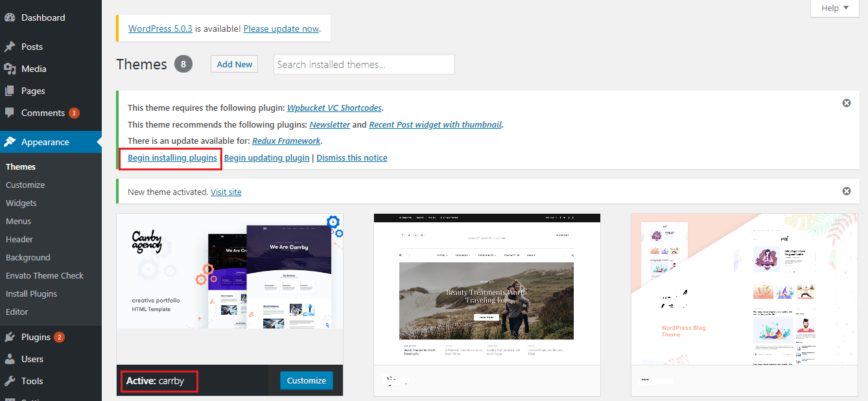Viewport: 868px width, 401px height.
Task: Click the 'Visit site' link
Action: (226, 192)
